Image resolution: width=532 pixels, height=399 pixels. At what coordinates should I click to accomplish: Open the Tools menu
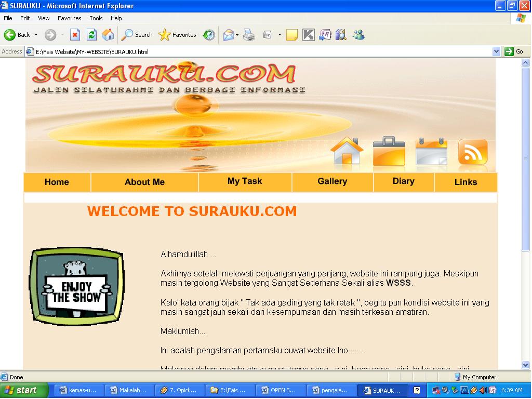pyautogui.click(x=96, y=18)
